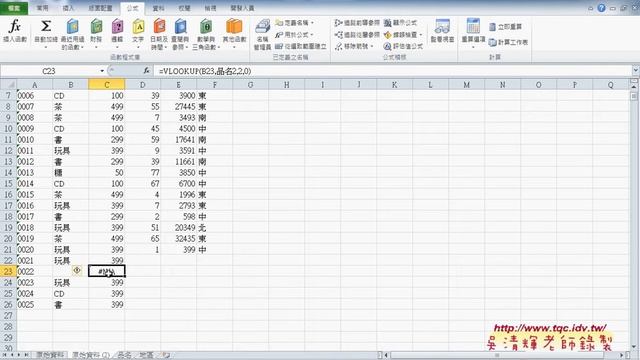Click the VLOOKUP formula in formula bar
Screen dimensions: 640x360
pos(205,71)
